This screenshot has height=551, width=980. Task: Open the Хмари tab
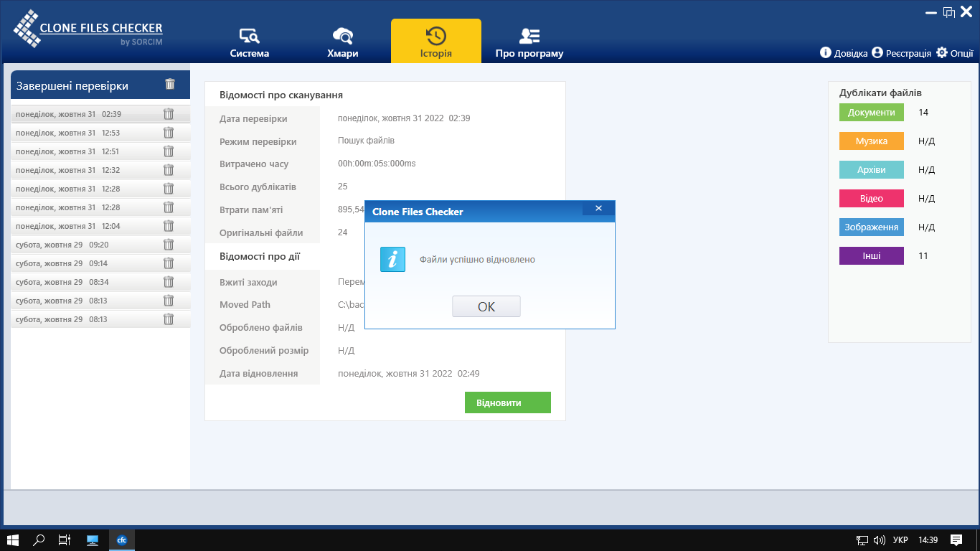tap(342, 43)
